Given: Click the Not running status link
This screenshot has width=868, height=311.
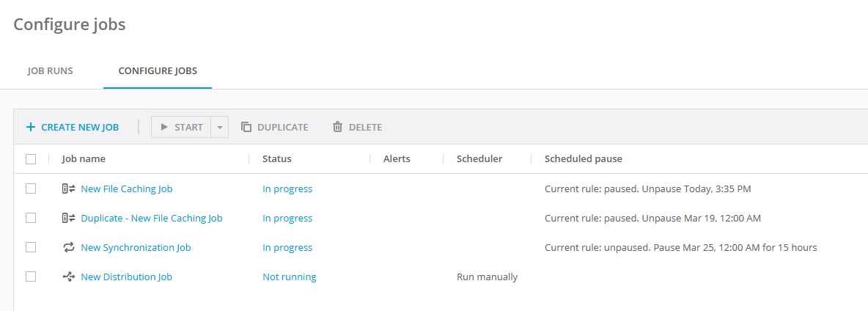Looking at the screenshot, I should pyautogui.click(x=290, y=277).
